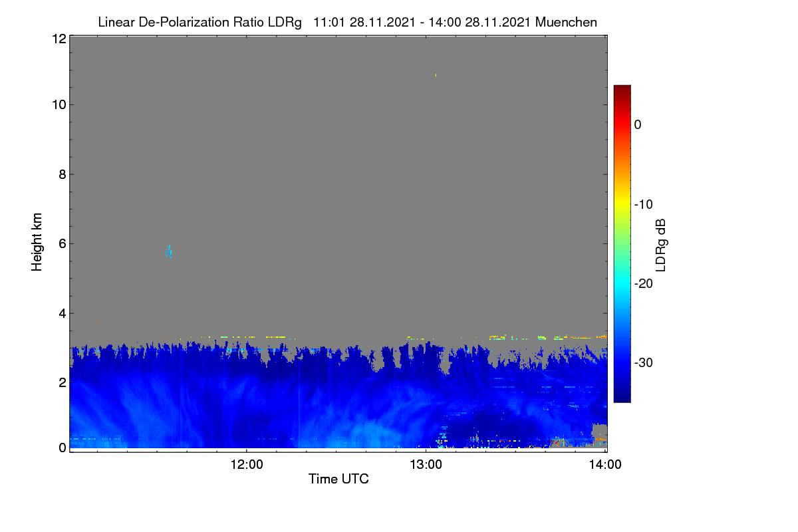Click the colorbar value label 0
This screenshot has height=532, width=798.
tap(638, 124)
